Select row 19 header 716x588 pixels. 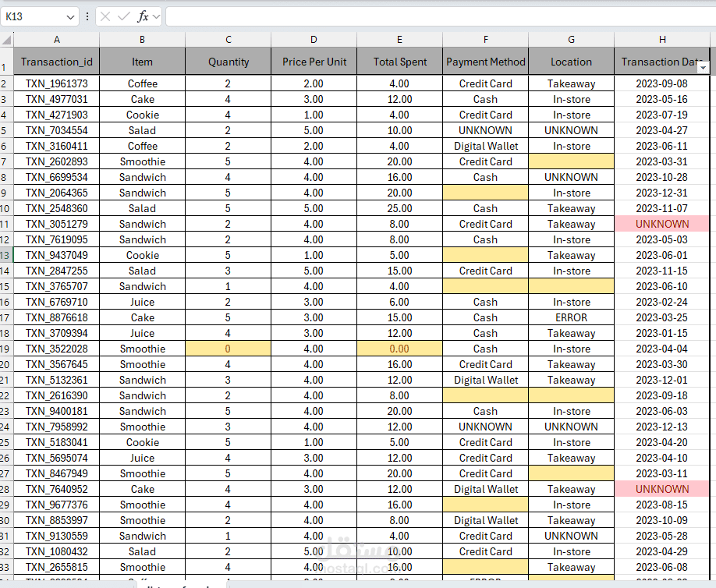click(x=6, y=349)
